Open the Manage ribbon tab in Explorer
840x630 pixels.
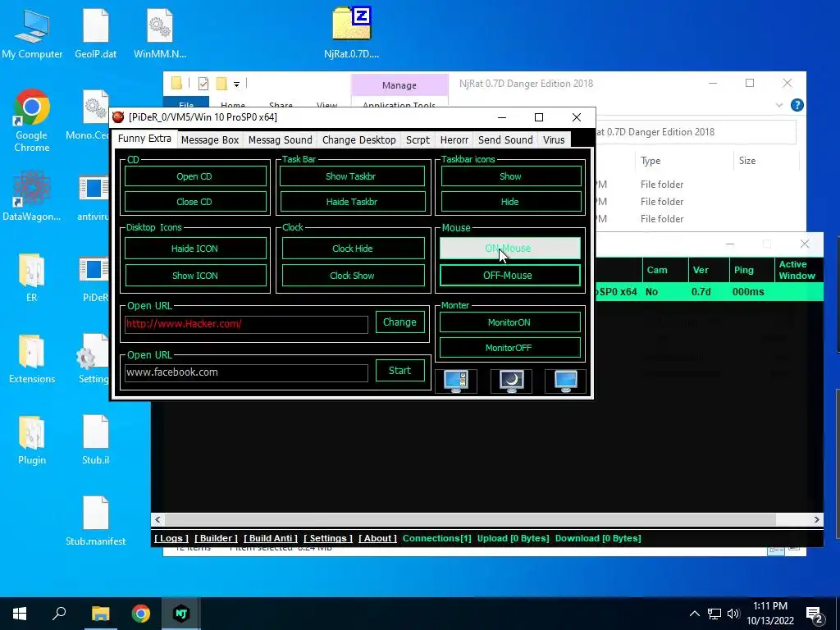[399, 85]
